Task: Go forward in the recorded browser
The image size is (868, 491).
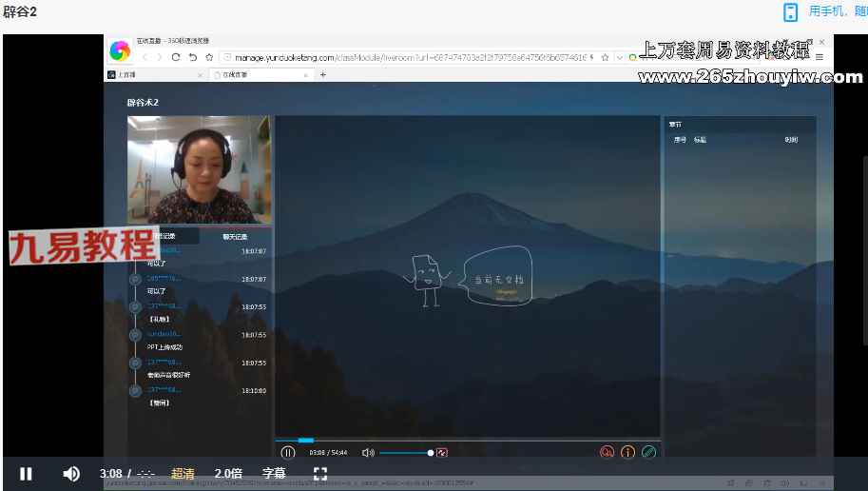Action: coord(160,57)
